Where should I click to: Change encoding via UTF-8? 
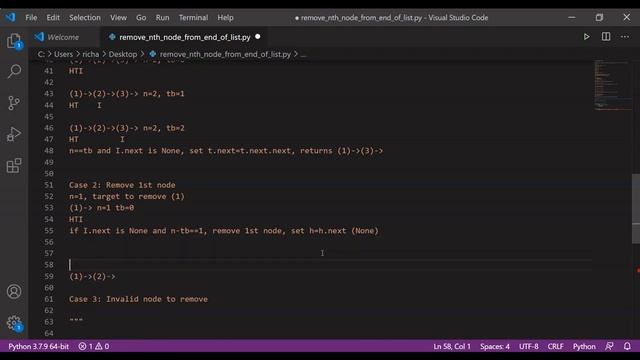click(529, 346)
